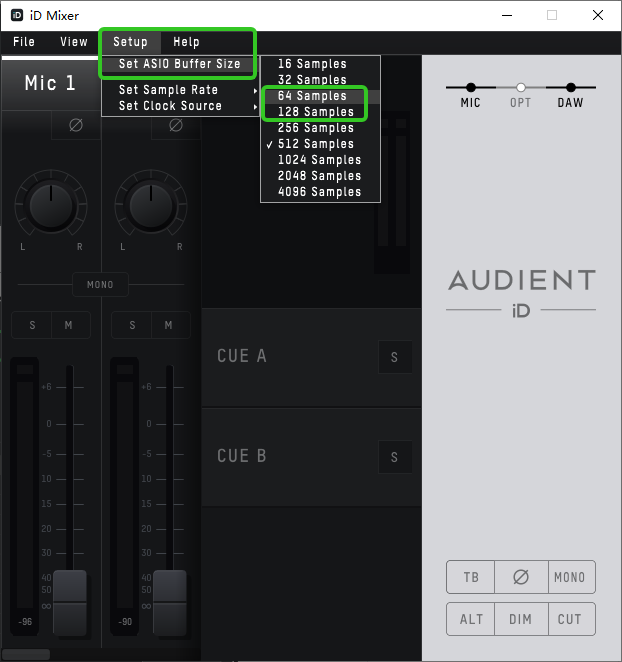
Task: Click the second channel pan knob
Action: 151,206
